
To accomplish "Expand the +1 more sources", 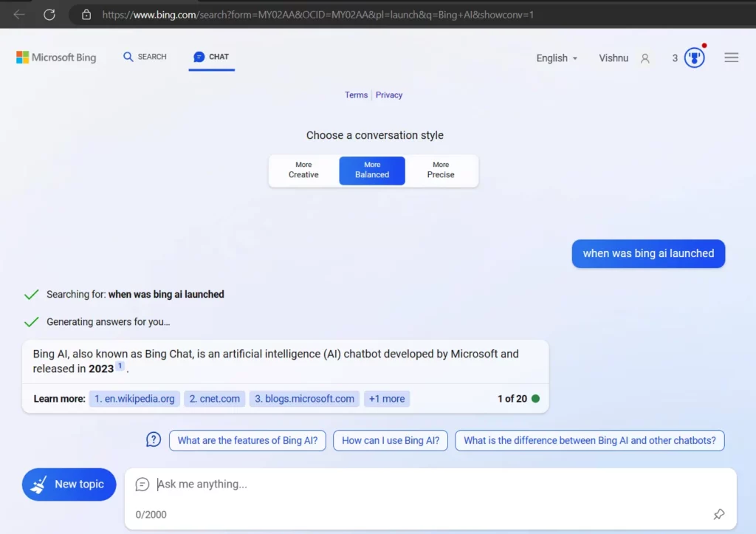I will pyautogui.click(x=387, y=399).
